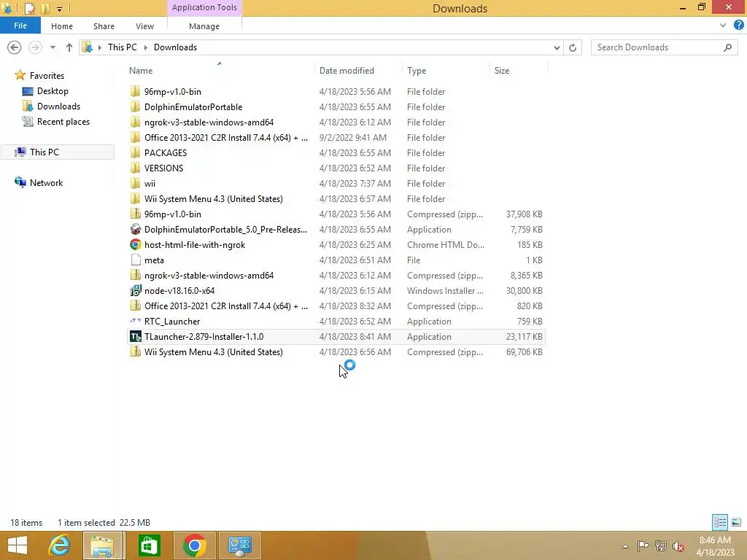747x560 pixels.
Task: Open Windows Store from taskbar
Action: click(149, 545)
